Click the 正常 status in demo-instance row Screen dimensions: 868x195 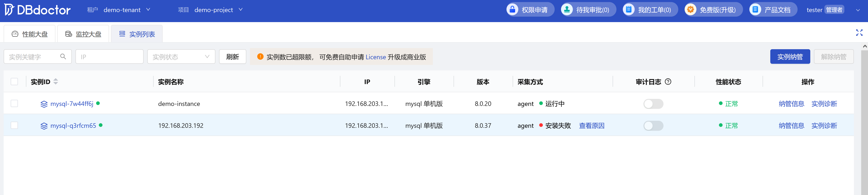coord(731,104)
